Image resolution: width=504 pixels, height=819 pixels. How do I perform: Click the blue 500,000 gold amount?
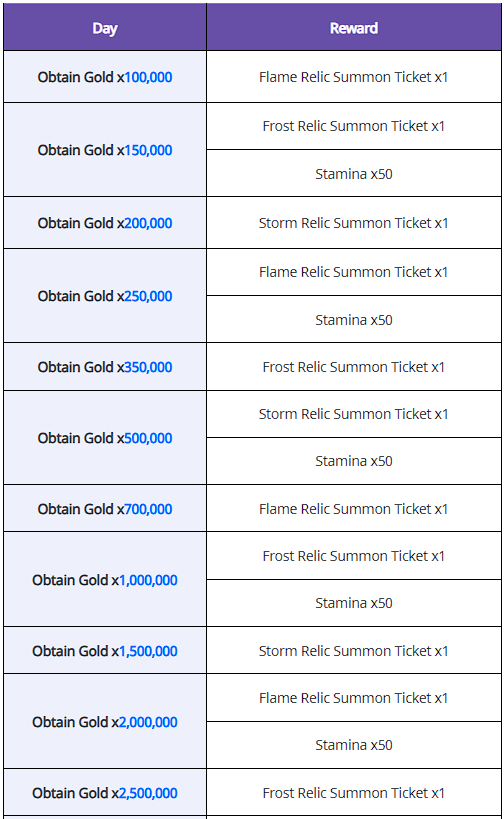[148, 438]
